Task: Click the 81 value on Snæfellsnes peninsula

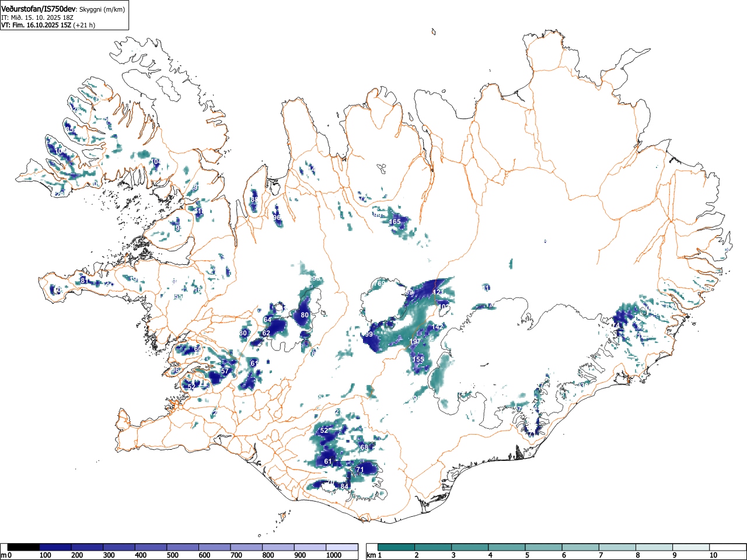Action: click(83, 281)
